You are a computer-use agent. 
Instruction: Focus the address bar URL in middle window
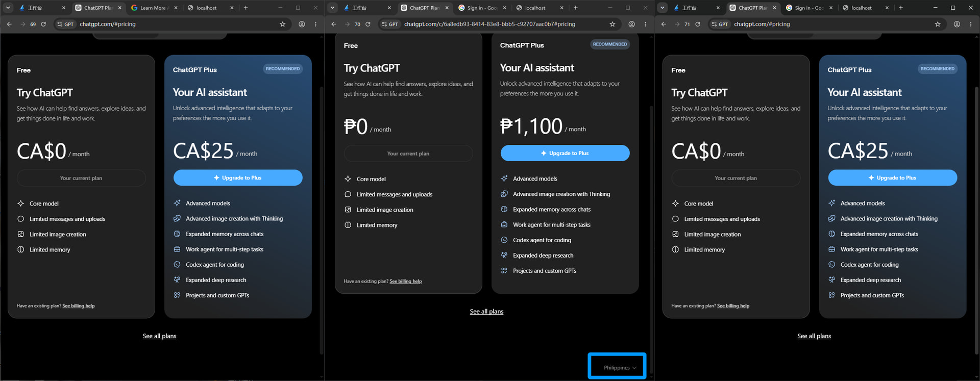click(x=489, y=24)
